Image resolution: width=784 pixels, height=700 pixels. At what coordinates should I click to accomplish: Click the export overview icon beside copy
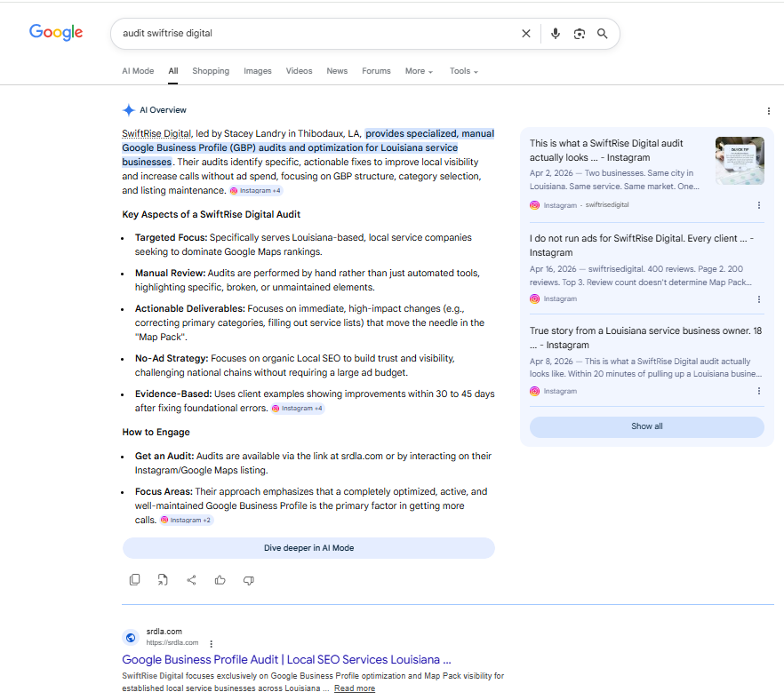coord(163,579)
